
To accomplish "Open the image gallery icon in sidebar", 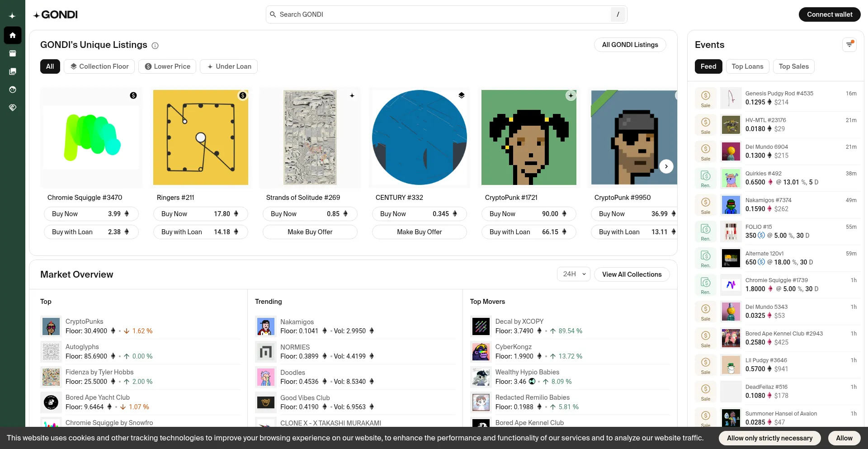I will [13, 71].
